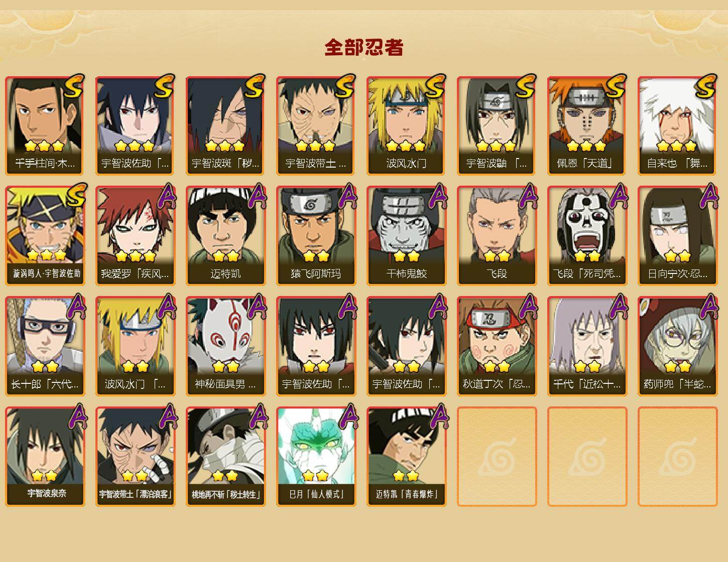Viewport: 728px width, 562px height.
Task: Select the 桃地再不斩「秽土转生」 card
Action: (x=225, y=456)
